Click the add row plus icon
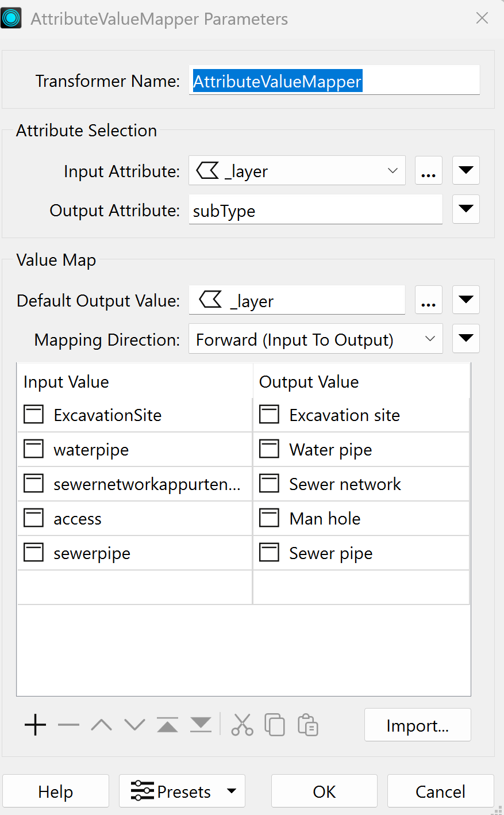 (35, 725)
